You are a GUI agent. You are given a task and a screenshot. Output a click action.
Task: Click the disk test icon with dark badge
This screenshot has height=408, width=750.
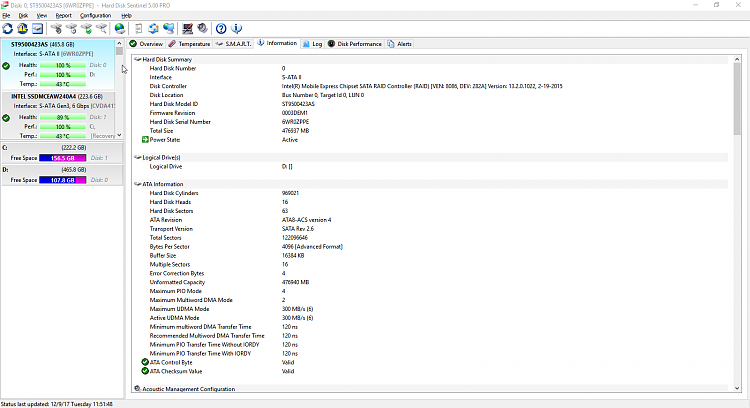pos(56,29)
